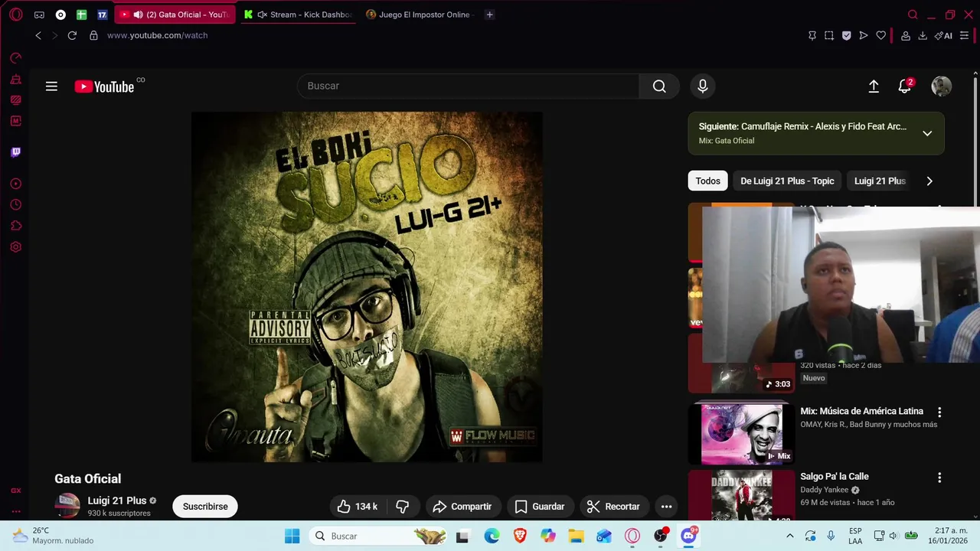The width and height of the screenshot is (980, 551).
Task: Open Luigi 21 Plus channel avatar
Action: pyautogui.click(x=67, y=505)
